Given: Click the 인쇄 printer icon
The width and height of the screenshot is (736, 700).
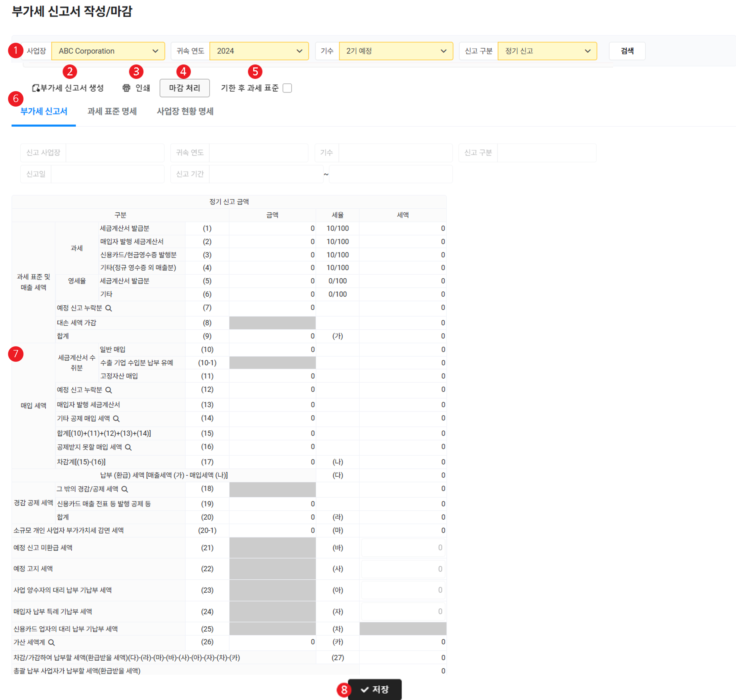Looking at the screenshot, I should point(127,88).
